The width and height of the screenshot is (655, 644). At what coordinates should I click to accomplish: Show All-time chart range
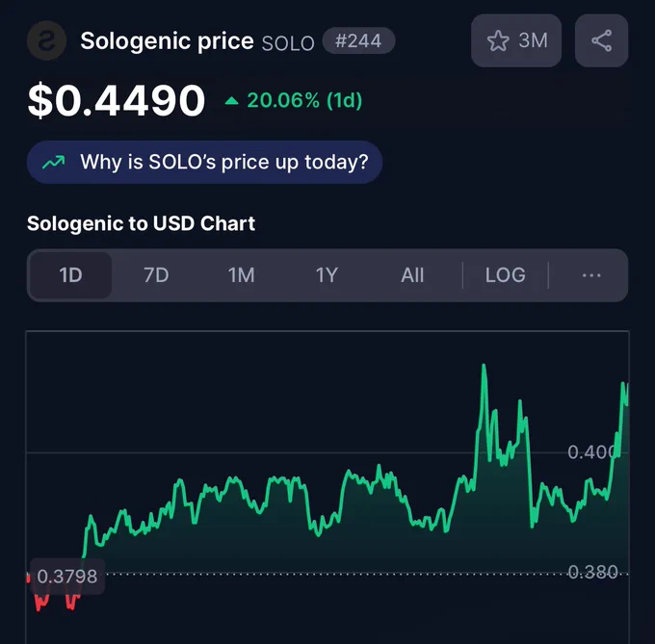tap(412, 275)
